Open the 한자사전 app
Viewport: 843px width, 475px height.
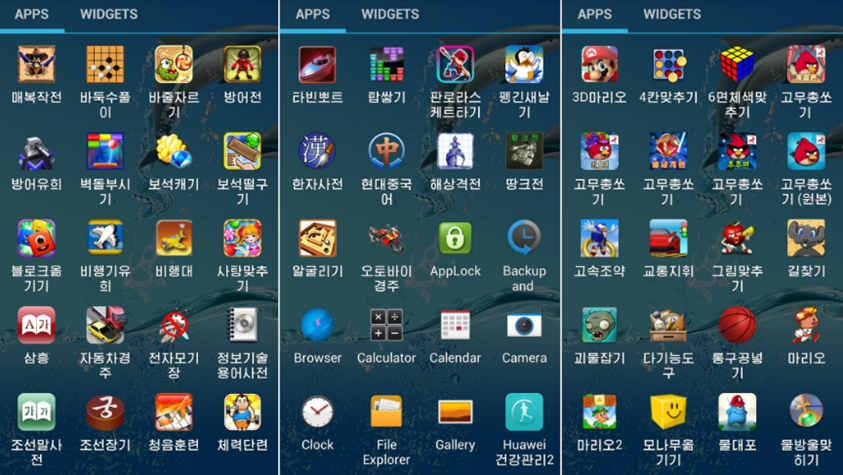317,152
